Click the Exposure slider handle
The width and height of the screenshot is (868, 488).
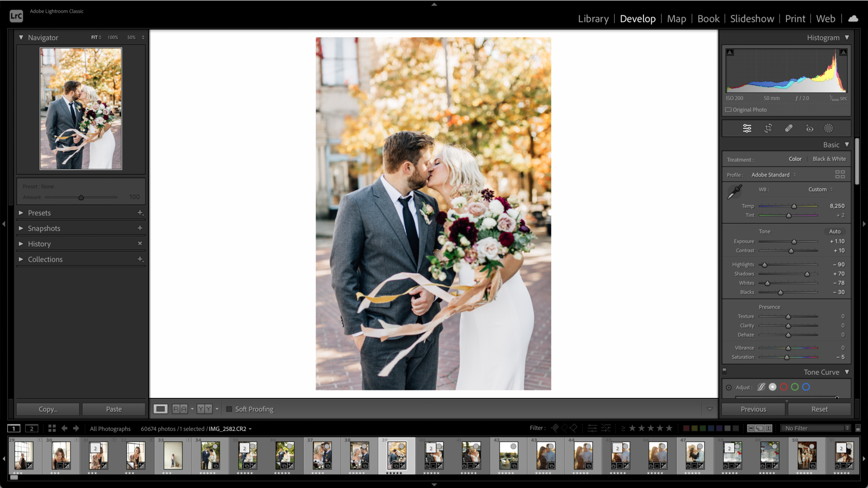point(794,242)
